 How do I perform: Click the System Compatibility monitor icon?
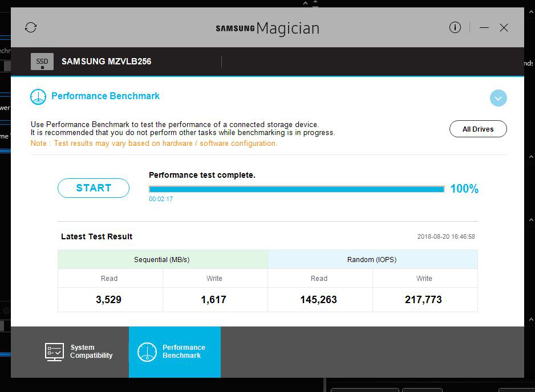(x=54, y=352)
